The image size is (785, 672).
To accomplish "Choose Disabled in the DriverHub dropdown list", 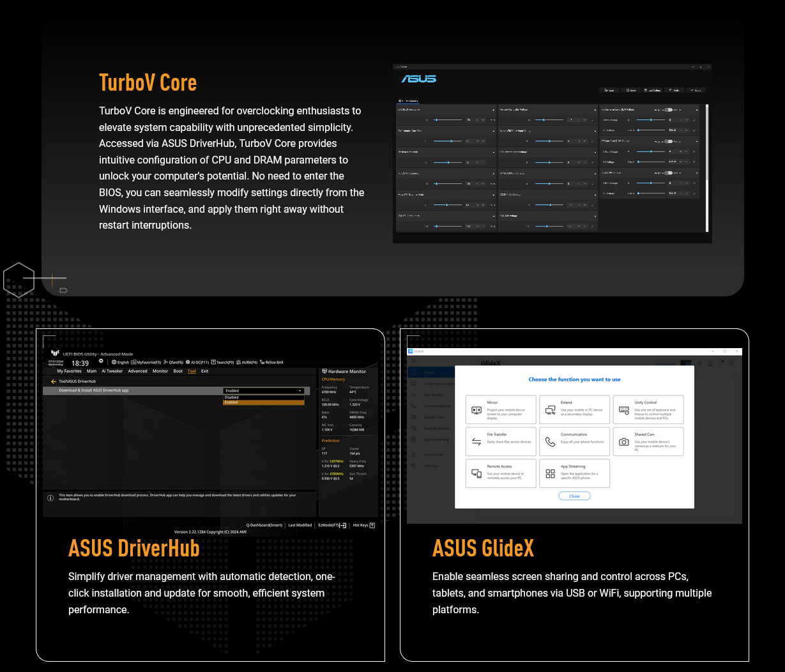I will click(x=264, y=397).
